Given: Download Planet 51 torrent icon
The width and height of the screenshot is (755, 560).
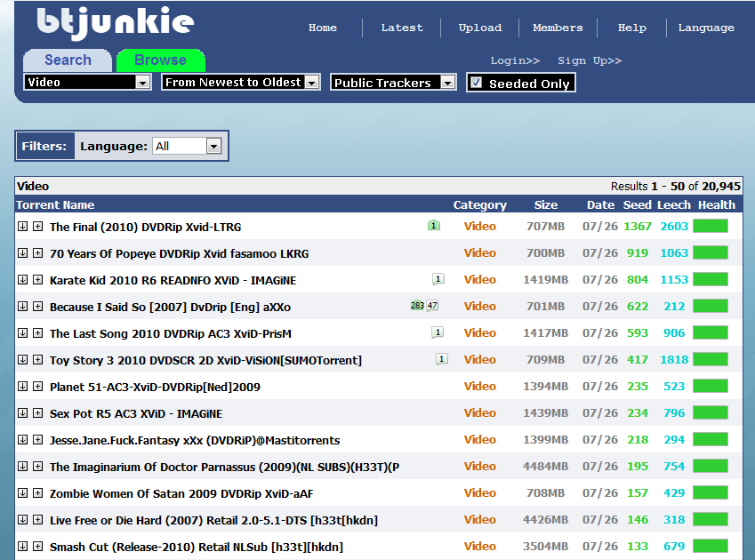Looking at the screenshot, I should (22, 387).
